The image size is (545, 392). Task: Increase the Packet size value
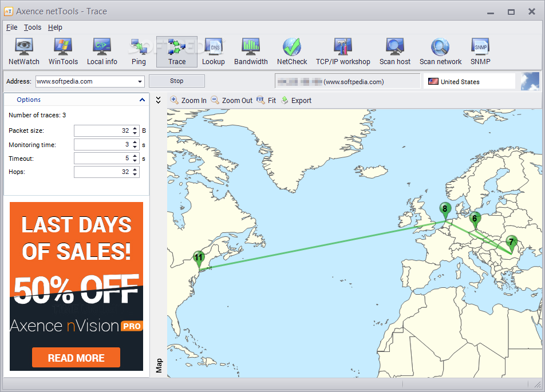[x=135, y=128]
